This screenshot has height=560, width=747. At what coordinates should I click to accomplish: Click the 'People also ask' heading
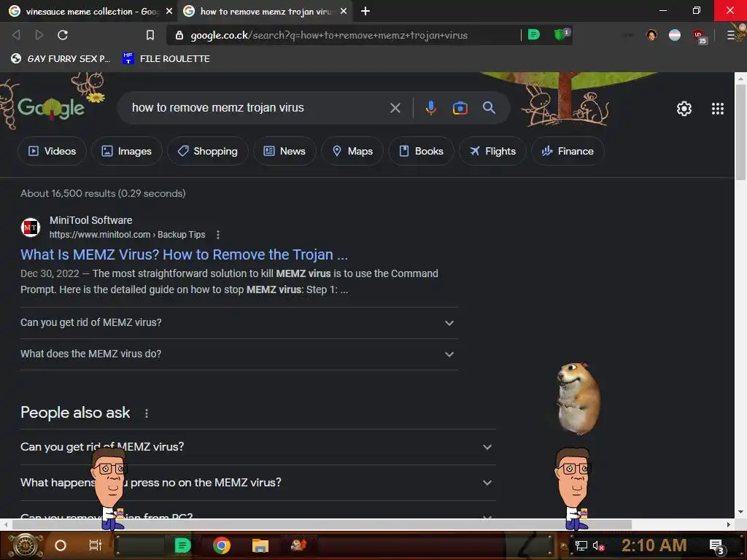point(75,413)
